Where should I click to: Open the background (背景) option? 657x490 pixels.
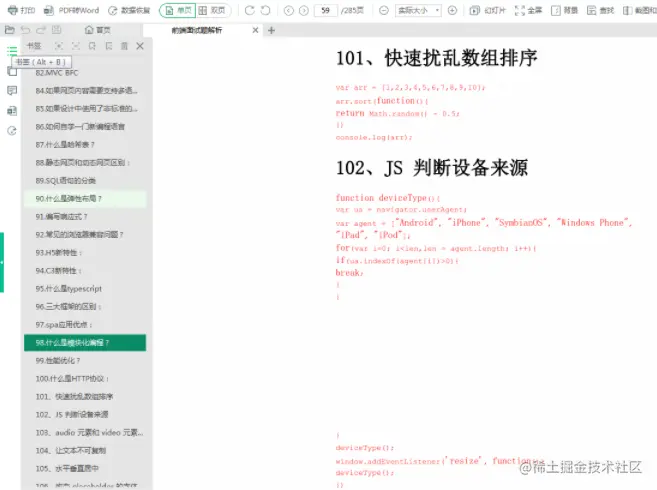point(564,10)
